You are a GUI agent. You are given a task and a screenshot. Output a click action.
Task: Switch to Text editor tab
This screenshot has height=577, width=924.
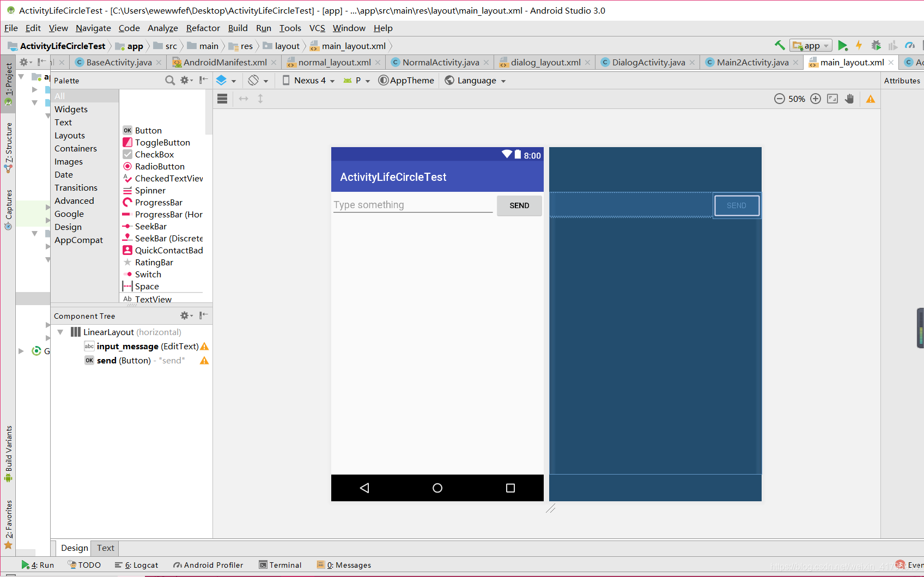click(x=106, y=548)
